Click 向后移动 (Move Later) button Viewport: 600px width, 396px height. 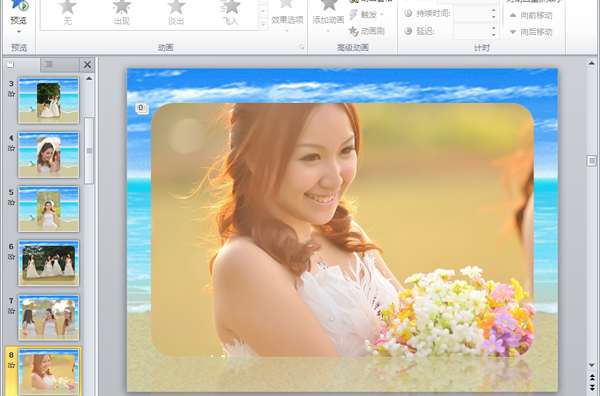coord(531,32)
